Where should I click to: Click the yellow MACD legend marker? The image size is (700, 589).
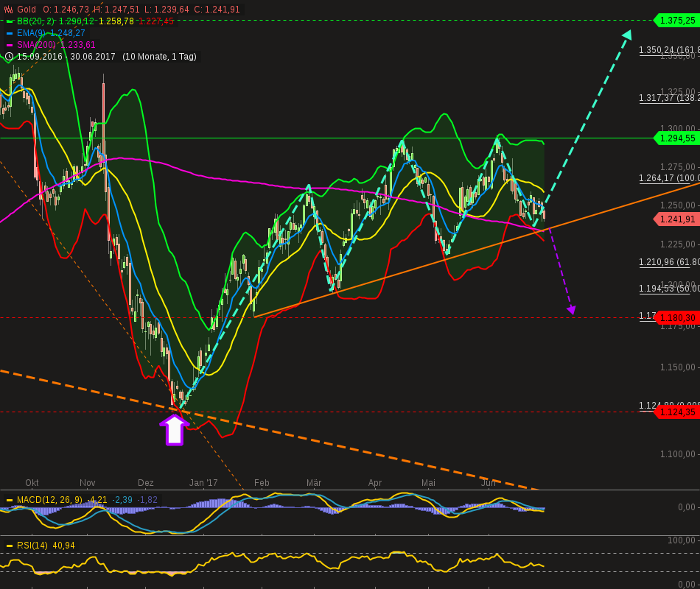[x=10, y=500]
